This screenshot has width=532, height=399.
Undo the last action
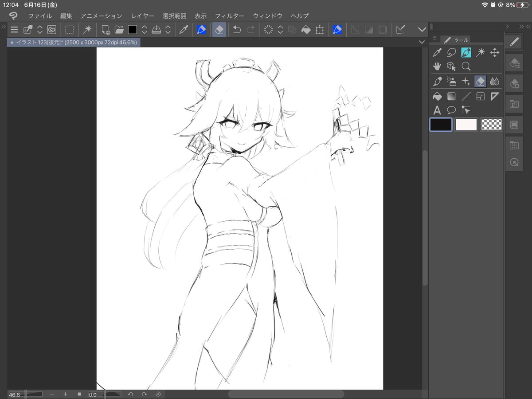[x=237, y=30]
